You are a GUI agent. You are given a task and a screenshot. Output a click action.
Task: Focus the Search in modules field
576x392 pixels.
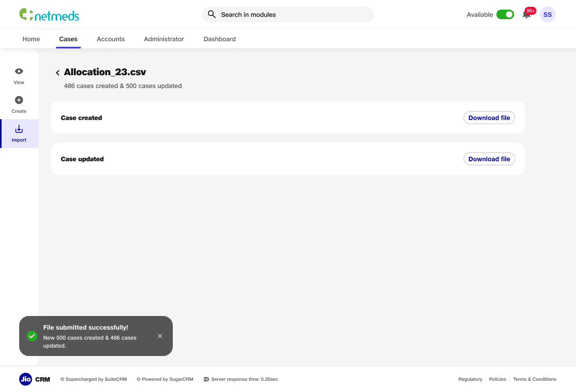[x=288, y=14]
